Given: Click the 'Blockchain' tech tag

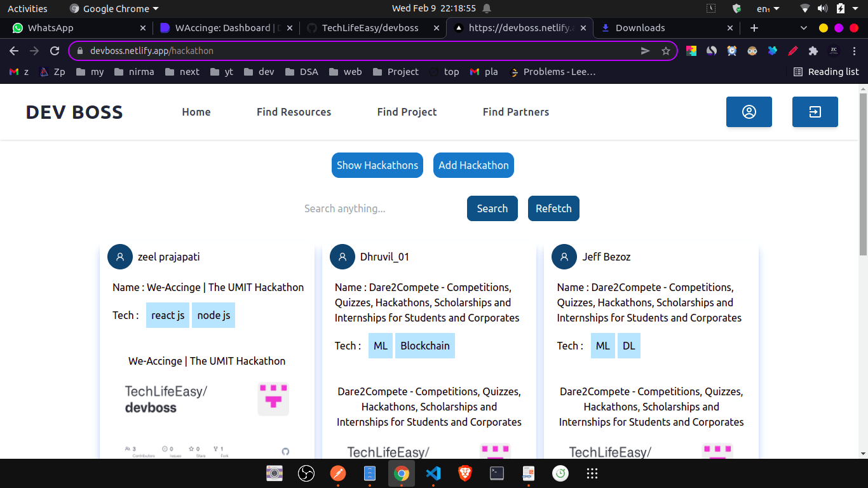Looking at the screenshot, I should pos(425,346).
